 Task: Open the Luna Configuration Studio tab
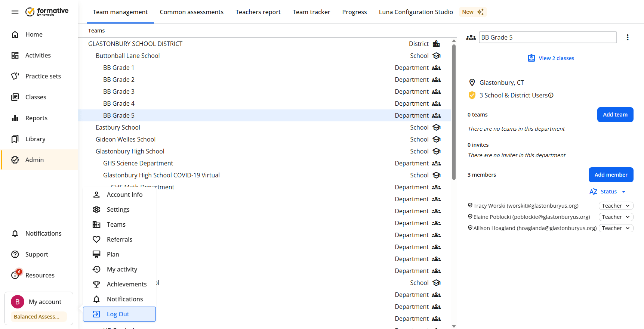point(416,12)
